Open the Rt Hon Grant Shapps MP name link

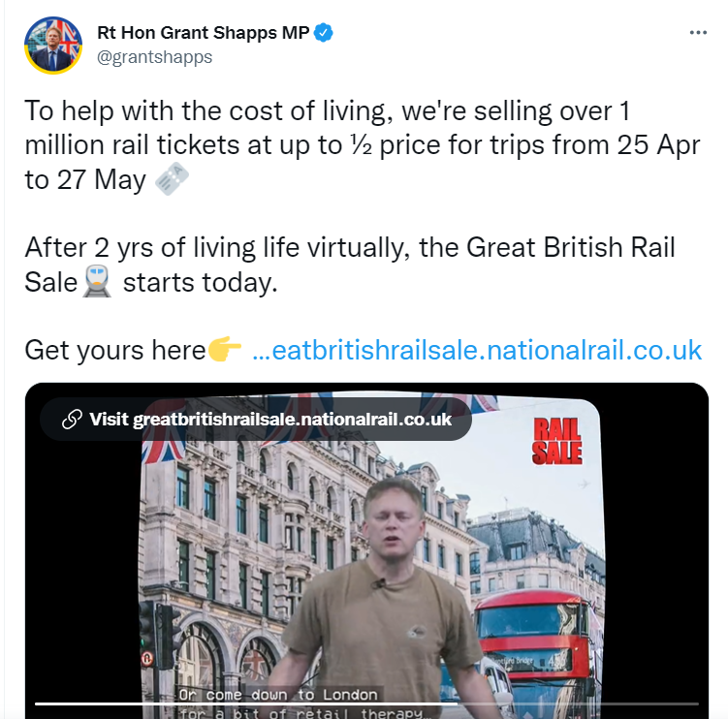tap(204, 33)
